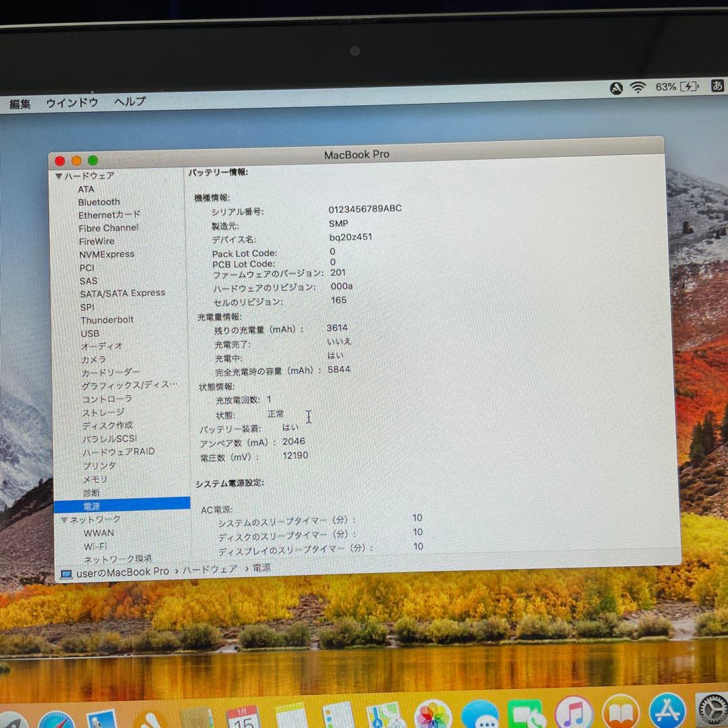Screen dimensions: 728x728
Task: Select Wi-Fi under the ネットワーク section
Action: (x=96, y=546)
